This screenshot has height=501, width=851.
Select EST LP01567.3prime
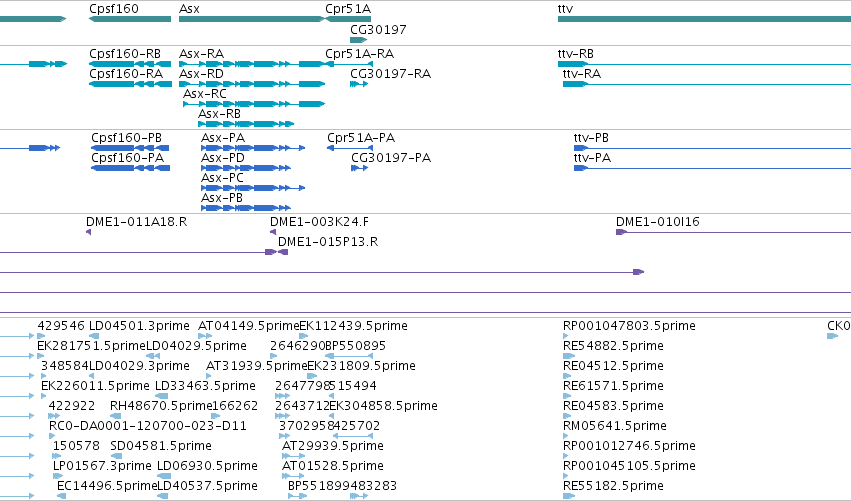point(102,467)
